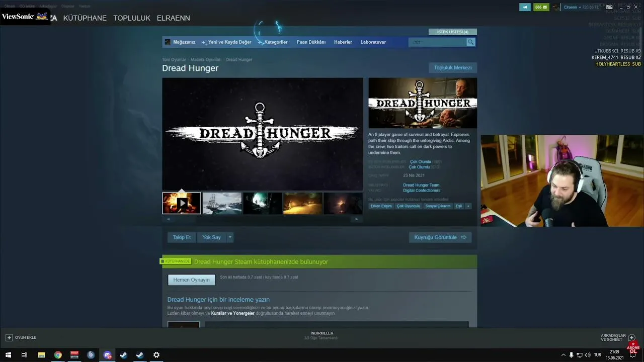Show hidden system tray icons
The height and width of the screenshot is (362, 644).
tap(563, 355)
